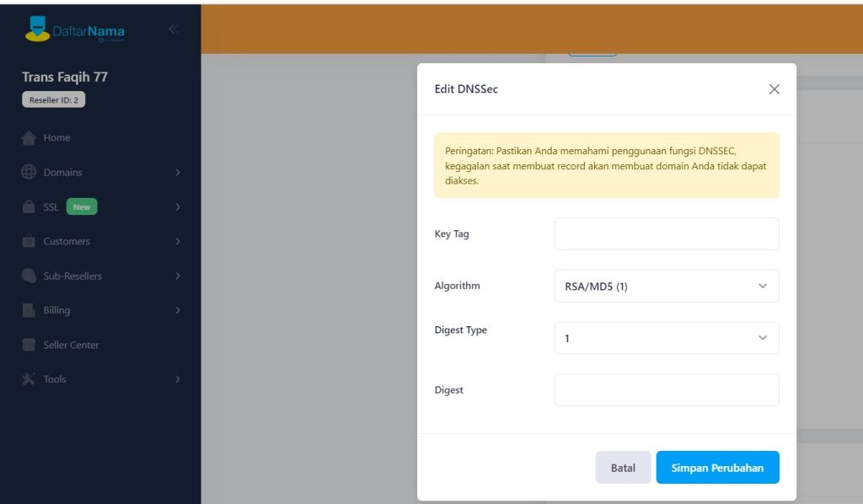Click the Domains globe icon
The image size is (863, 504).
pos(29,172)
